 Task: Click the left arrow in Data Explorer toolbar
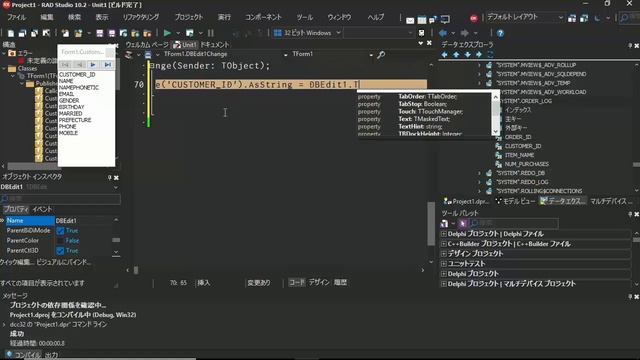pos(444,54)
